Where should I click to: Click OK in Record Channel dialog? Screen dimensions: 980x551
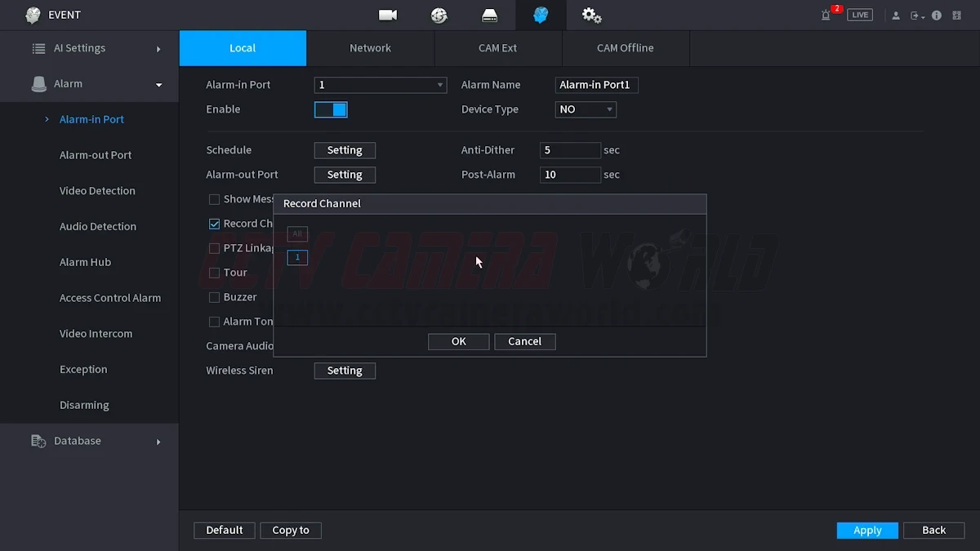coord(458,341)
